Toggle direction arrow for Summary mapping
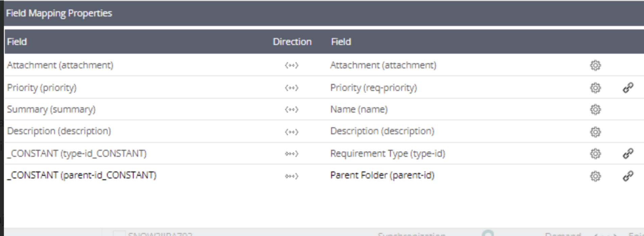This screenshot has height=236, width=644. tap(292, 110)
